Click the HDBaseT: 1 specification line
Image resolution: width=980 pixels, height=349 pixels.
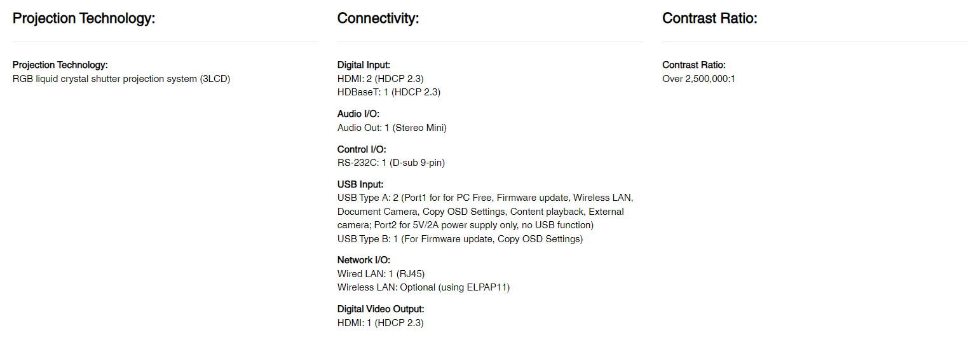tap(388, 92)
